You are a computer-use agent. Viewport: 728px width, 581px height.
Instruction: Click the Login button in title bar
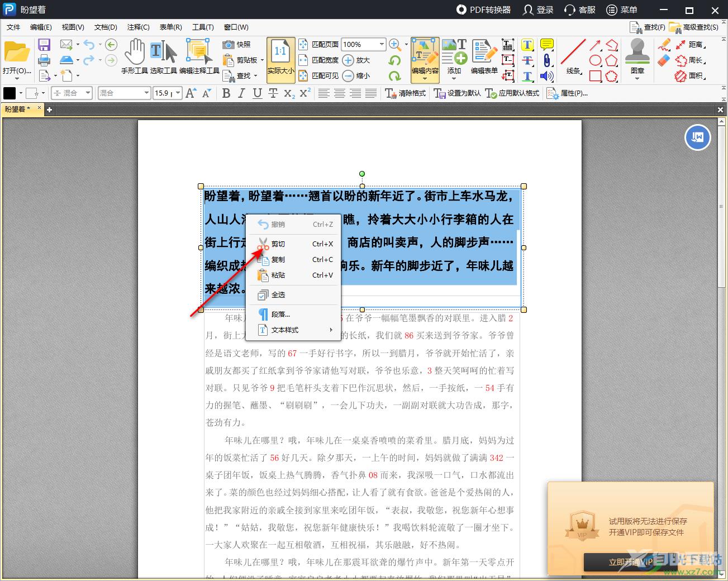(x=538, y=9)
